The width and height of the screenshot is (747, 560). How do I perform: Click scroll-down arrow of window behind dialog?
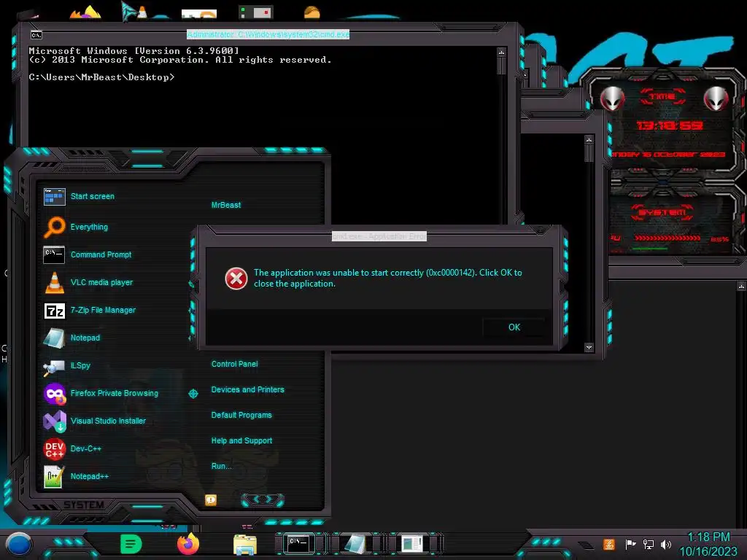coord(589,347)
